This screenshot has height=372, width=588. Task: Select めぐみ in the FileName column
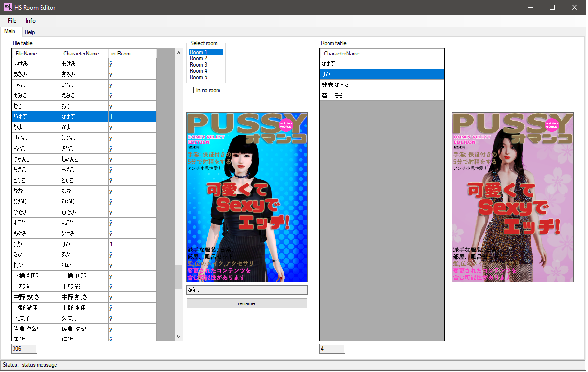tap(36, 234)
